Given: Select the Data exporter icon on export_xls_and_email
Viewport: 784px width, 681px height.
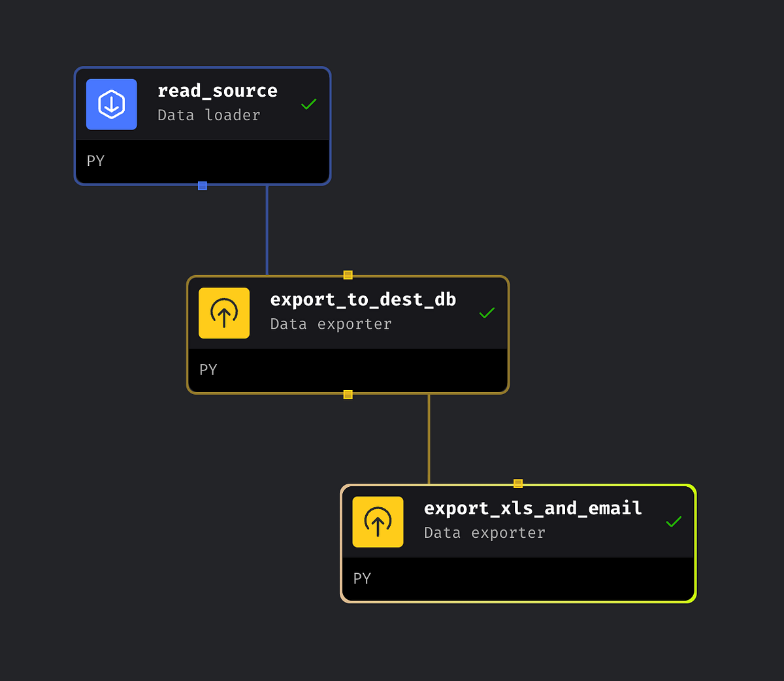Looking at the screenshot, I should [378, 522].
